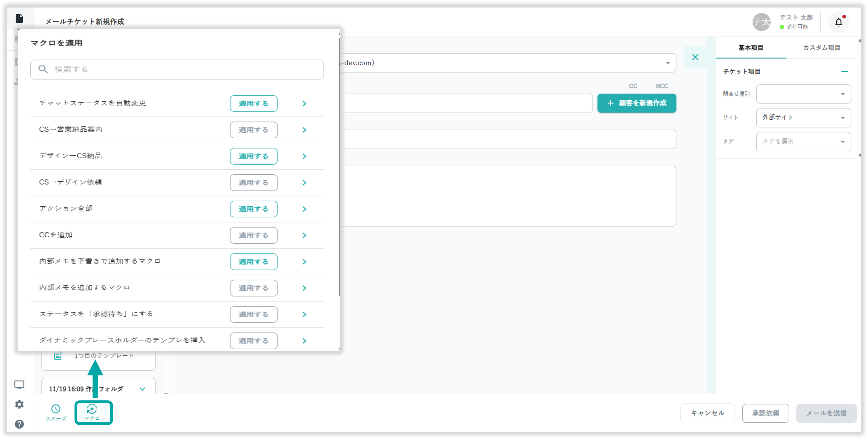Open the site dropdown showing 外部サイト
Image resolution: width=868 pixels, height=439 pixels.
(x=803, y=117)
